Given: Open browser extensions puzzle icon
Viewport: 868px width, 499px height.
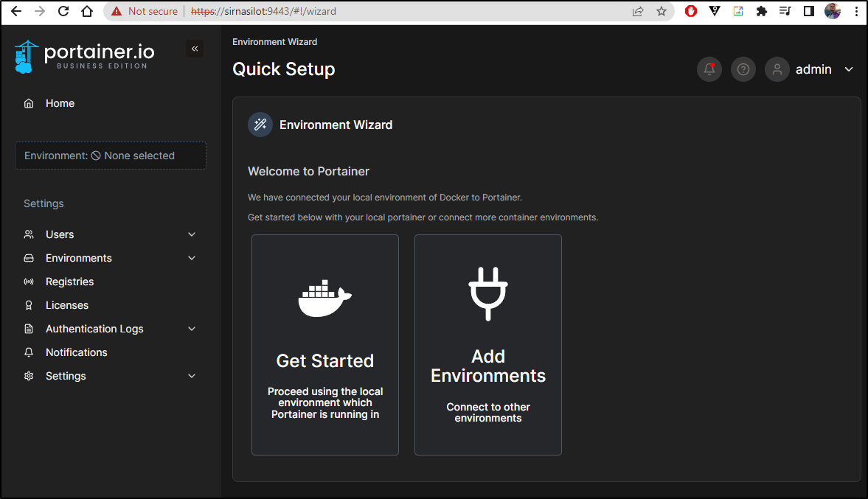Looking at the screenshot, I should pos(762,11).
